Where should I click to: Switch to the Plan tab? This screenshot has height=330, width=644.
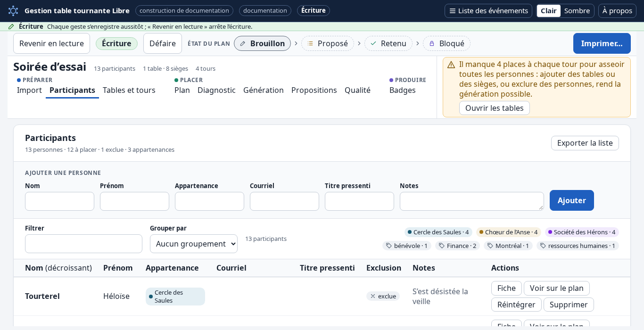182,90
